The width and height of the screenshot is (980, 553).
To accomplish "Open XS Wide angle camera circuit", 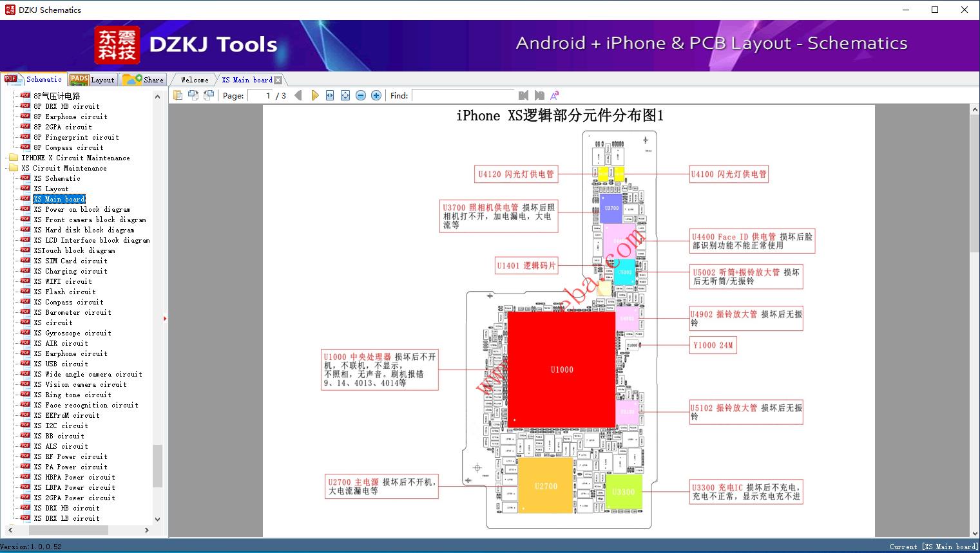I will [x=88, y=374].
